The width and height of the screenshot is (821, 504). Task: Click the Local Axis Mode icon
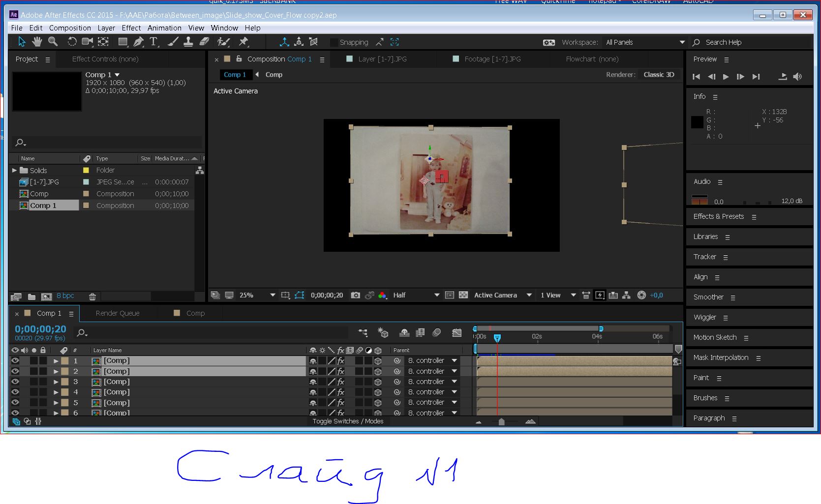284,42
